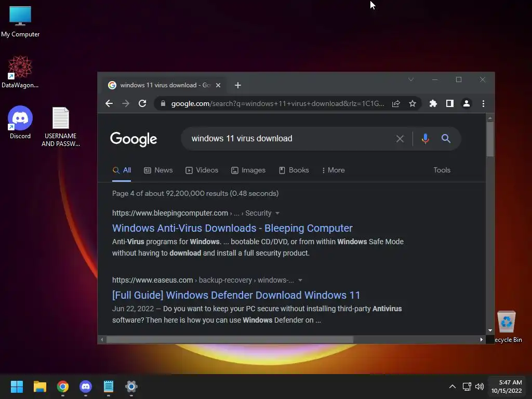
Task: Click the horizontal scrollbar left arrow
Action: [x=102, y=340]
